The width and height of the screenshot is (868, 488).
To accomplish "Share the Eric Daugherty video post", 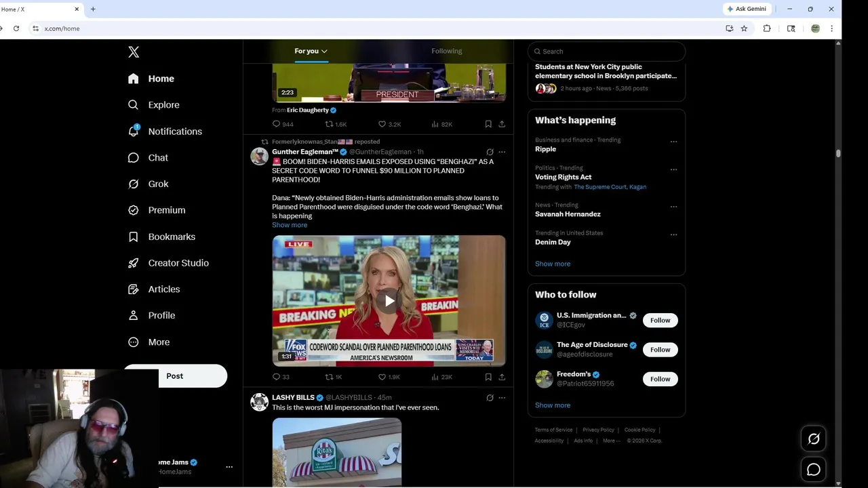I will 502,124.
